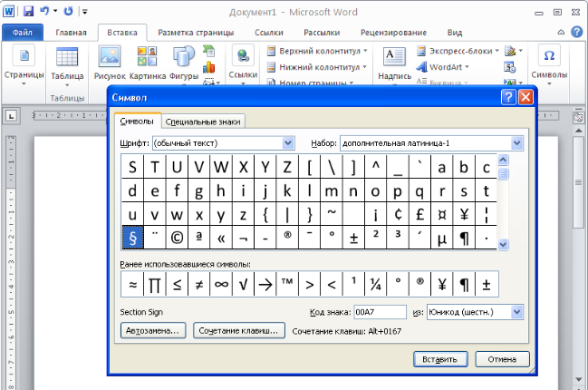Viewport: 588px width, 390px height.
Task: Pick the square root √ recent symbol
Action: click(244, 284)
